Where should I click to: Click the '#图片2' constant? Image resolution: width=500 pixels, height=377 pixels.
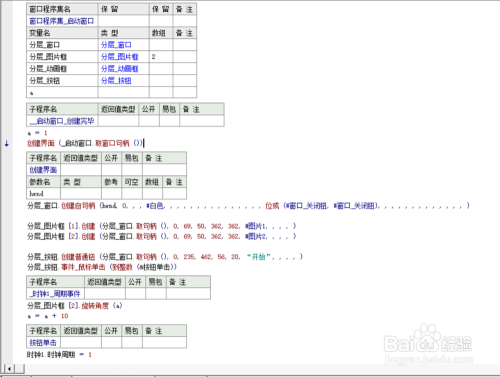click(x=256, y=236)
